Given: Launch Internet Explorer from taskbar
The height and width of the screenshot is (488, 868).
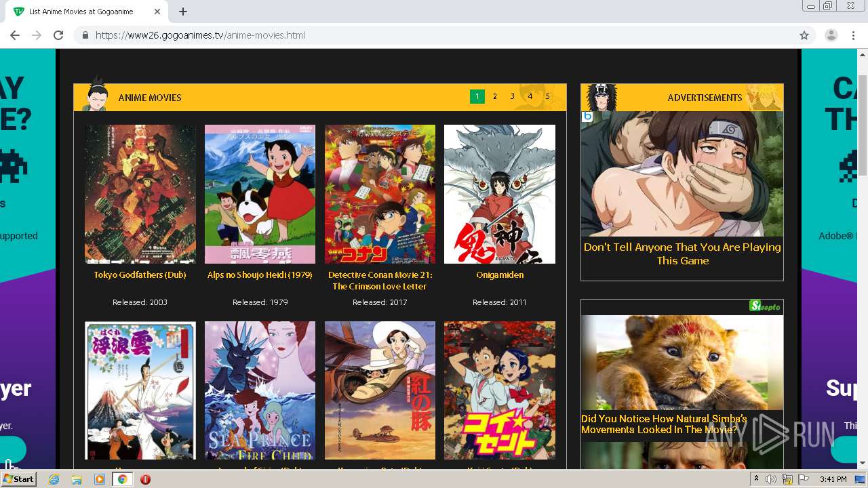Looking at the screenshot, I should point(54,479).
